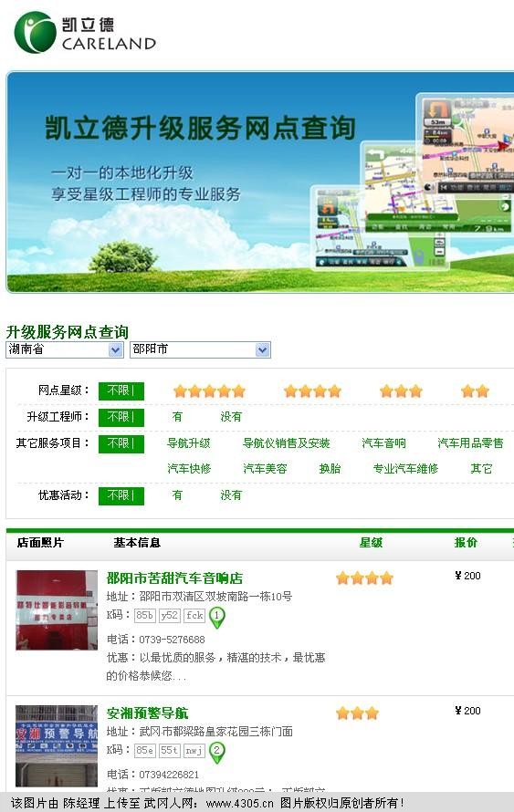514x812 pixels.
Task: Click map marker 2 beside K码
Action: [x=217, y=752]
